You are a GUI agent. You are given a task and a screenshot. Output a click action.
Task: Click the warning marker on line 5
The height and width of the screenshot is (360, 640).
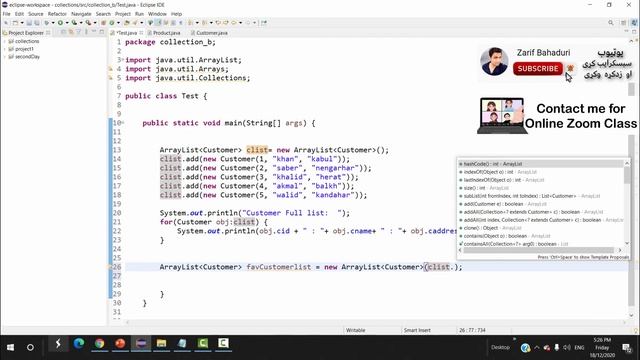(110, 78)
